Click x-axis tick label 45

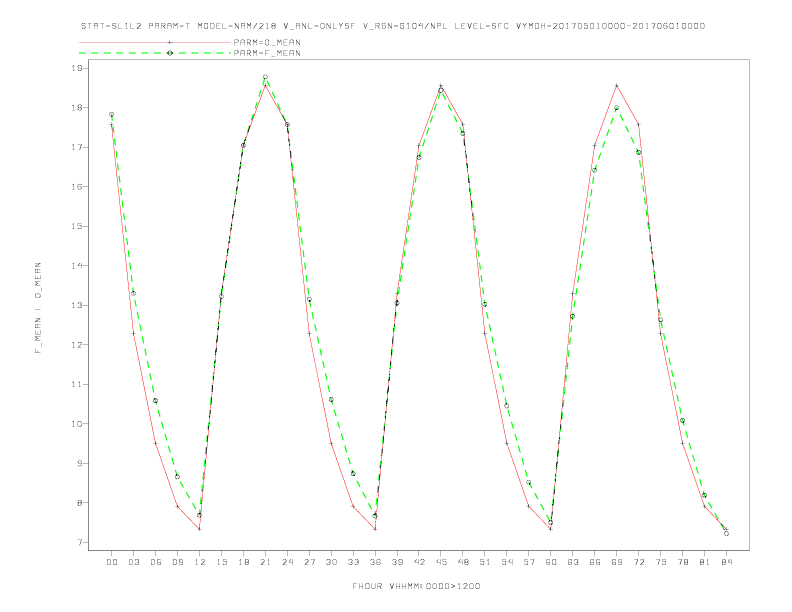click(x=441, y=562)
